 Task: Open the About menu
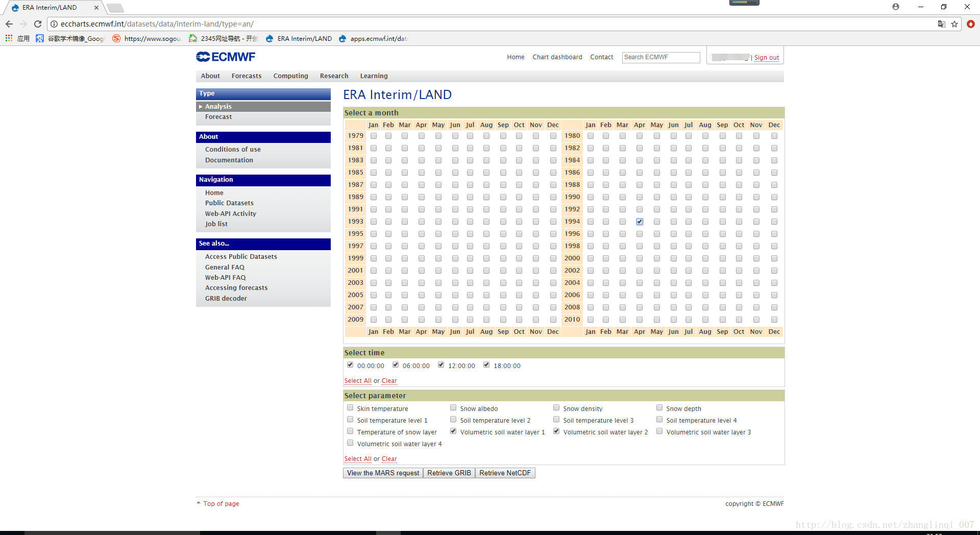pos(210,76)
